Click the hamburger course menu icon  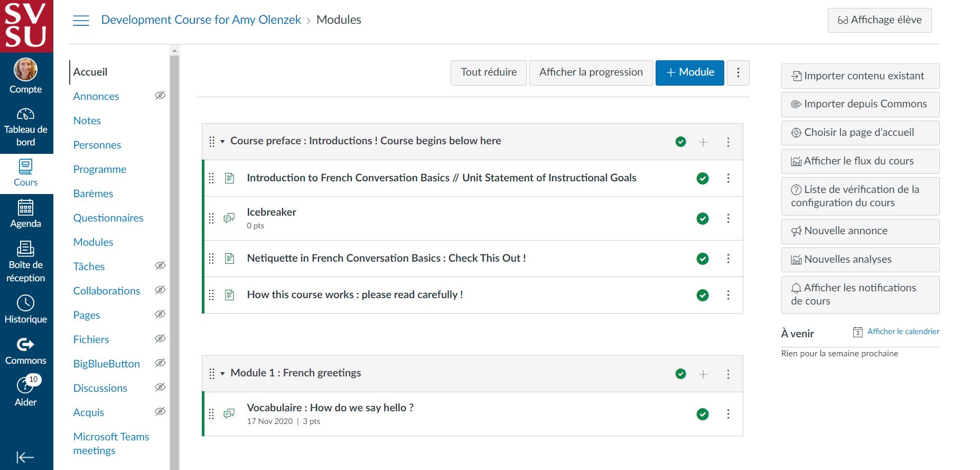81,21
